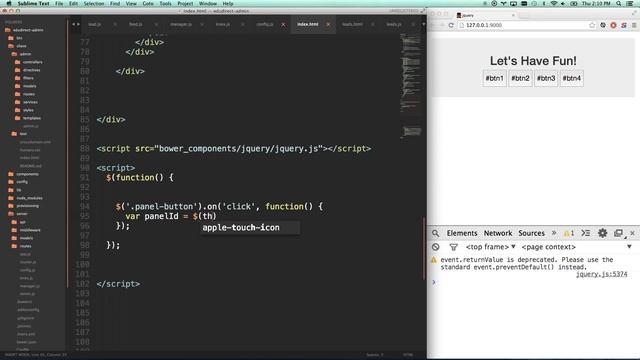Viewport: 640px width, 360px height.
Task: Open the jquery.js:5374 source link
Action: click(601, 274)
